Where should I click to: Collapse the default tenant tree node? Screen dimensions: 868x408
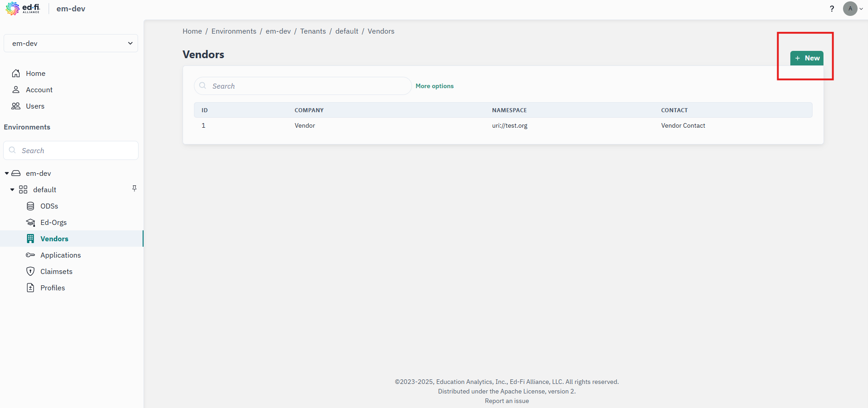[x=12, y=189]
